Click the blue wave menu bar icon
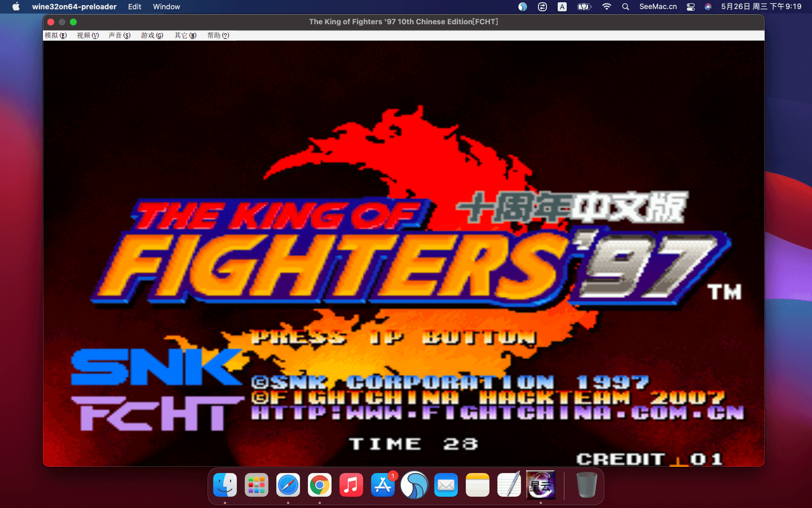812x508 pixels. pyautogui.click(x=523, y=7)
